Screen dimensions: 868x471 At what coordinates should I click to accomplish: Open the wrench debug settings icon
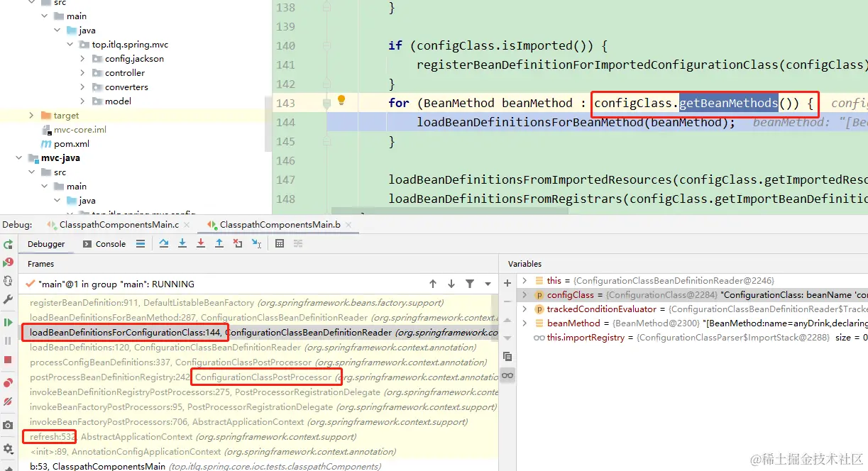(x=8, y=299)
